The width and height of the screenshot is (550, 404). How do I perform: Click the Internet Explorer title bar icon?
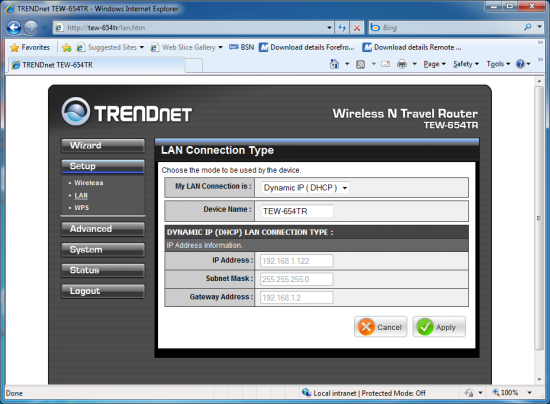(10, 9)
